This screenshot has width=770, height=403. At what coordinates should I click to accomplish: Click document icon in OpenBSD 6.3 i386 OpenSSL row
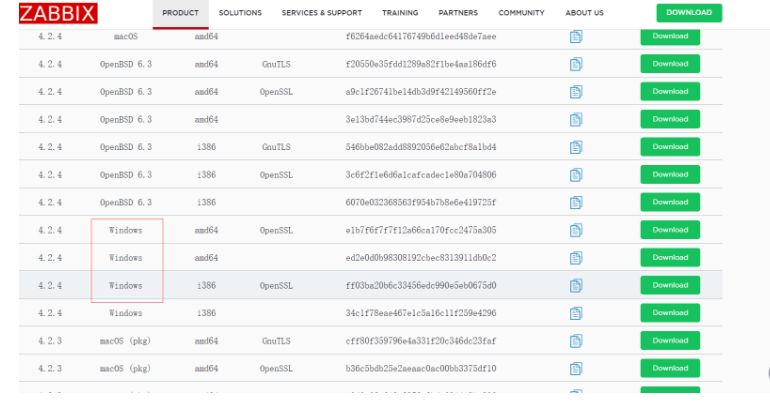576,175
